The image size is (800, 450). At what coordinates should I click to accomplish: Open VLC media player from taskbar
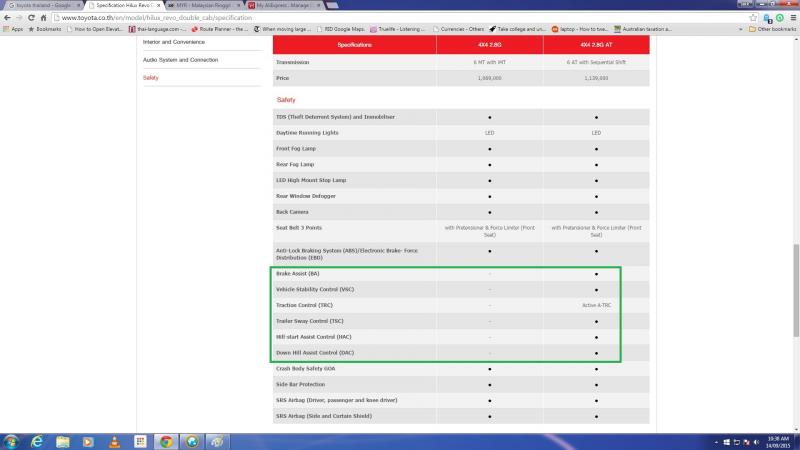(x=114, y=442)
